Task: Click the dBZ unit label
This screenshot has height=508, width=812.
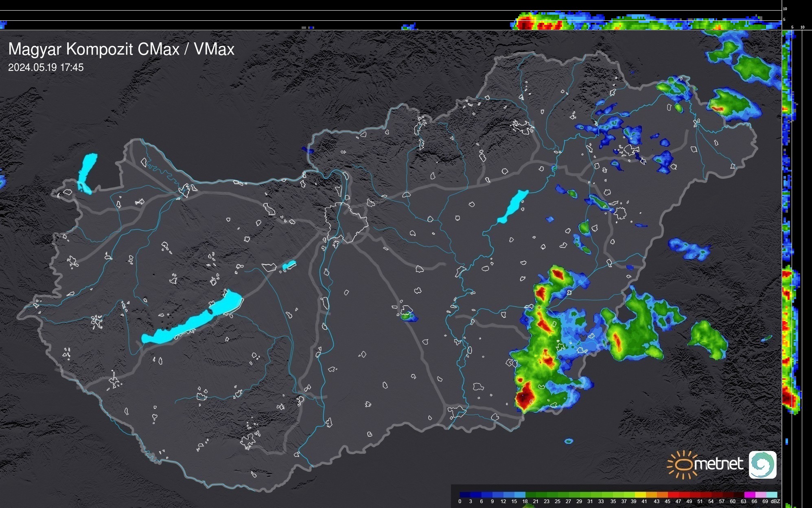Action: pyautogui.click(x=776, y=501)
